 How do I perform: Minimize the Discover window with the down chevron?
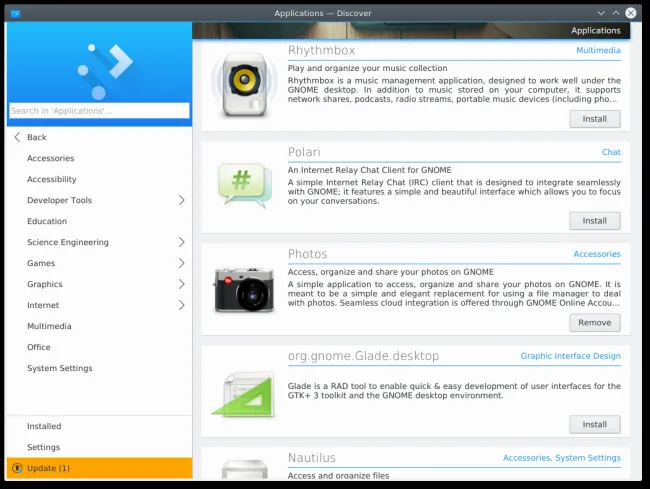click(x=601, y=13)
